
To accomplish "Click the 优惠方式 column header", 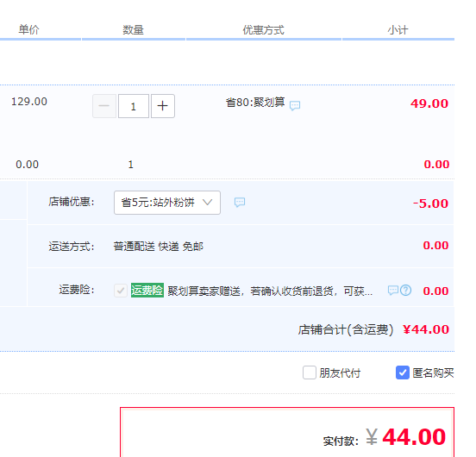I will tap(264, 30).
